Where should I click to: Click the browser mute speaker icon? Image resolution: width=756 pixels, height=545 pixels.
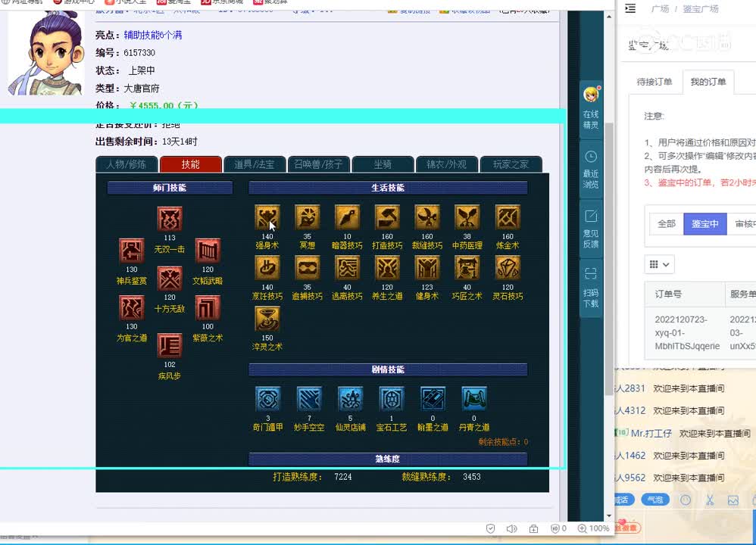pos(511,528)
